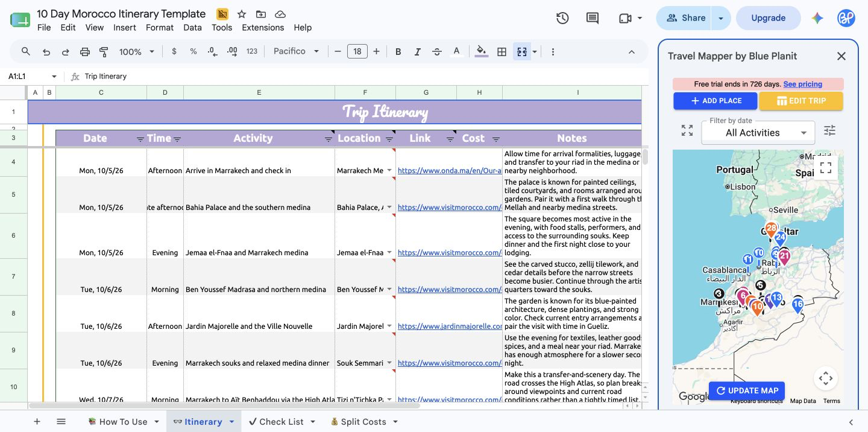
Task: Open the font family dropdown
Action: [296, 52]
